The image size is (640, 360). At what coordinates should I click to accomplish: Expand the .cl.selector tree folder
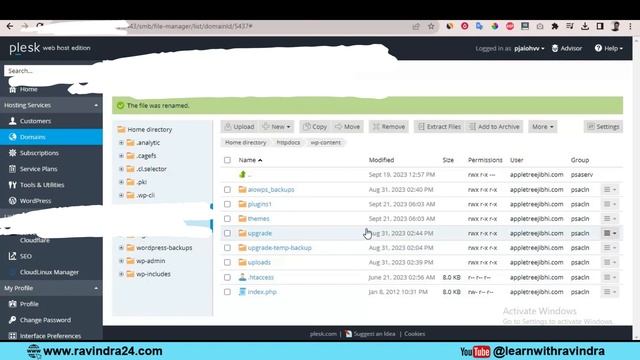click(121, 169)
